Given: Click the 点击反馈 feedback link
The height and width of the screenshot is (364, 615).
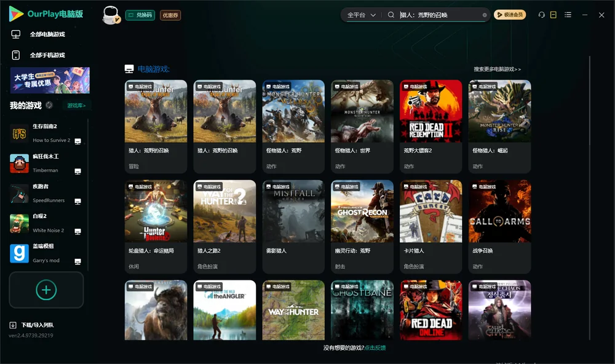Looking at the screenshot, I should pos(375,347).
